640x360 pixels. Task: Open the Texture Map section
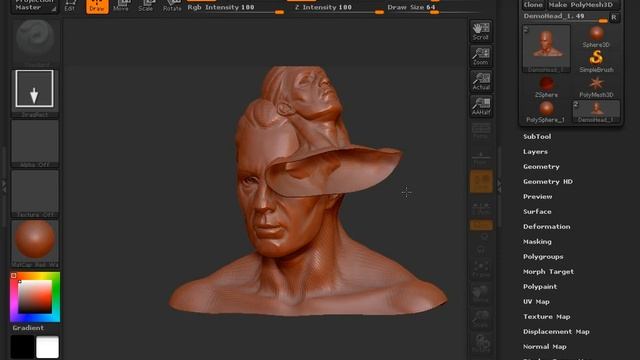pyautogui.click(x=547, y=317)
